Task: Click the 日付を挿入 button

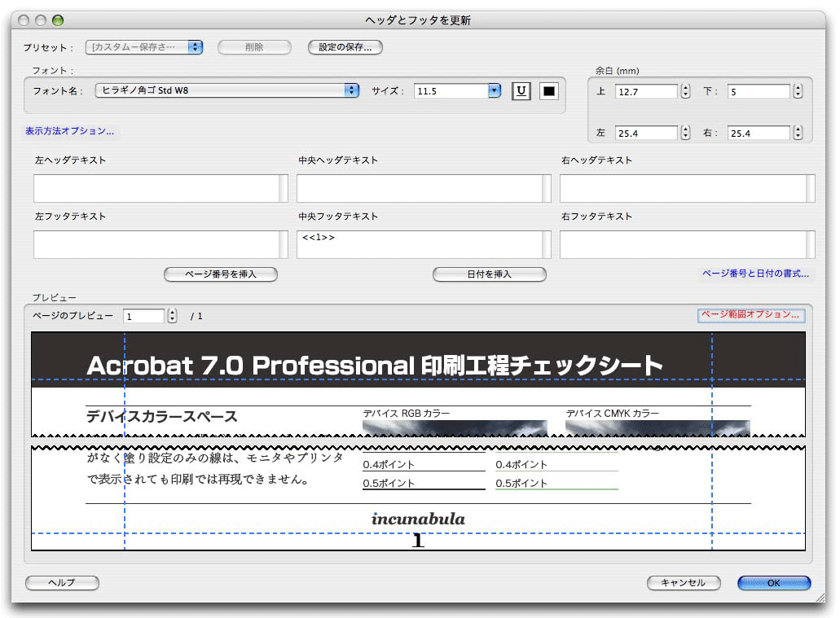Action: point(490,274)
